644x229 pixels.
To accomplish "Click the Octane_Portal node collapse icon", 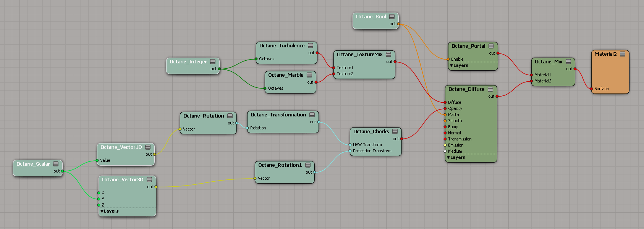I will pyautogui.click(x=491, y=46).
